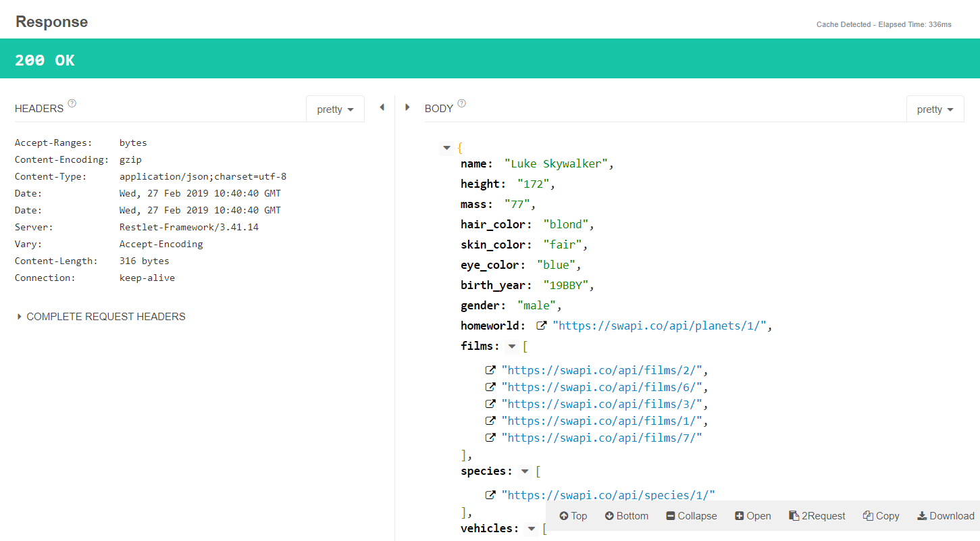Collapse the root JSON object

tap(446, 148)
